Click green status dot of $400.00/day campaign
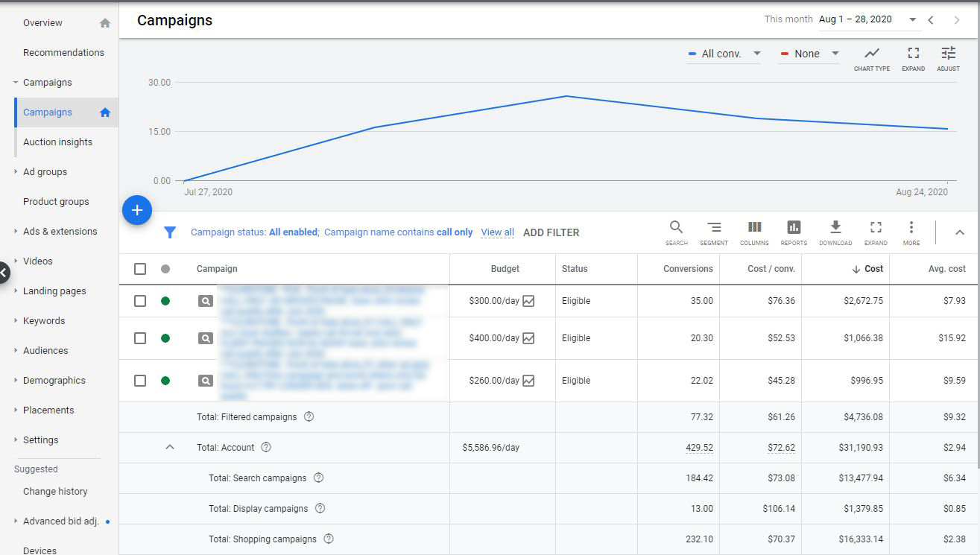 [x=165, y=338]
